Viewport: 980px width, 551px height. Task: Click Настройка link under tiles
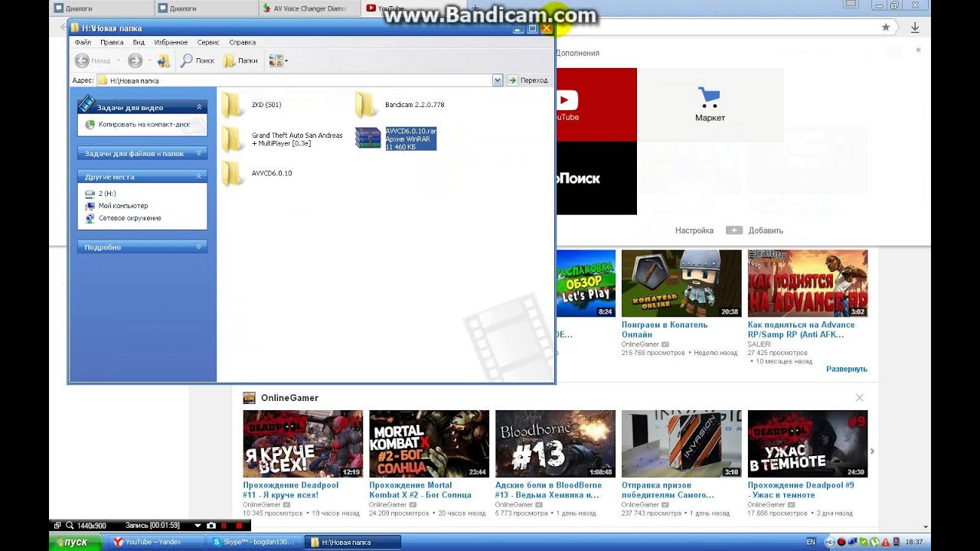[x=694, y=230]
